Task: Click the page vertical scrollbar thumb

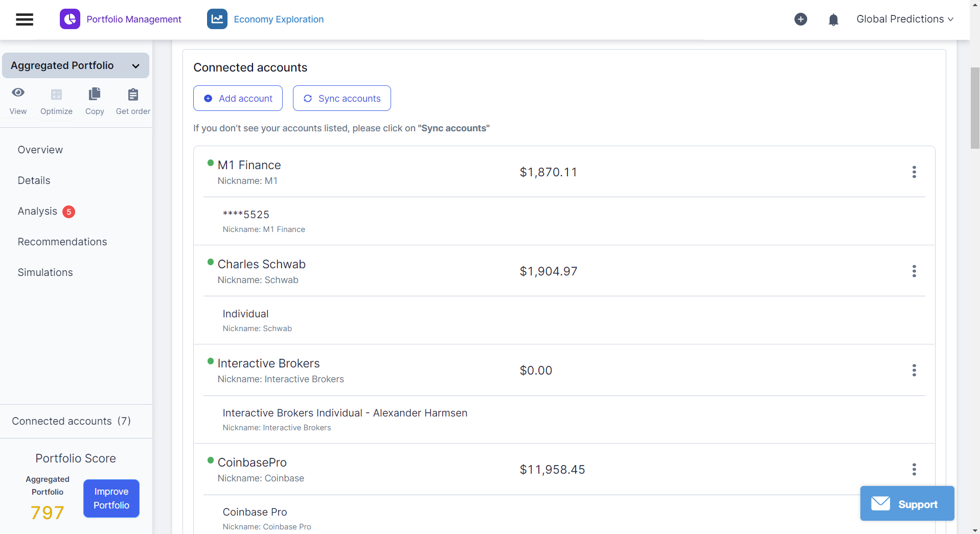Action: click(x=975, y=107)
